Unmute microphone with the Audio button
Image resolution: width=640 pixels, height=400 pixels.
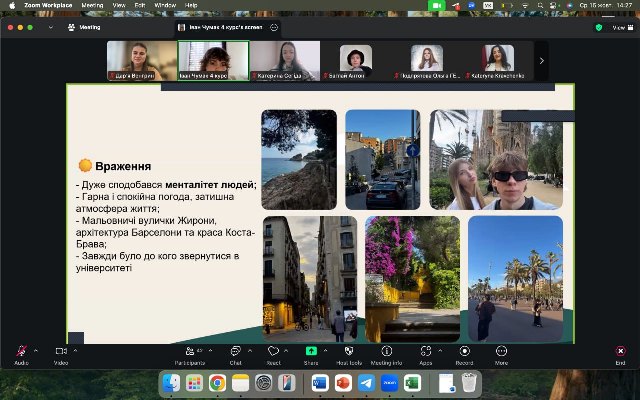(x=21, y=352)
